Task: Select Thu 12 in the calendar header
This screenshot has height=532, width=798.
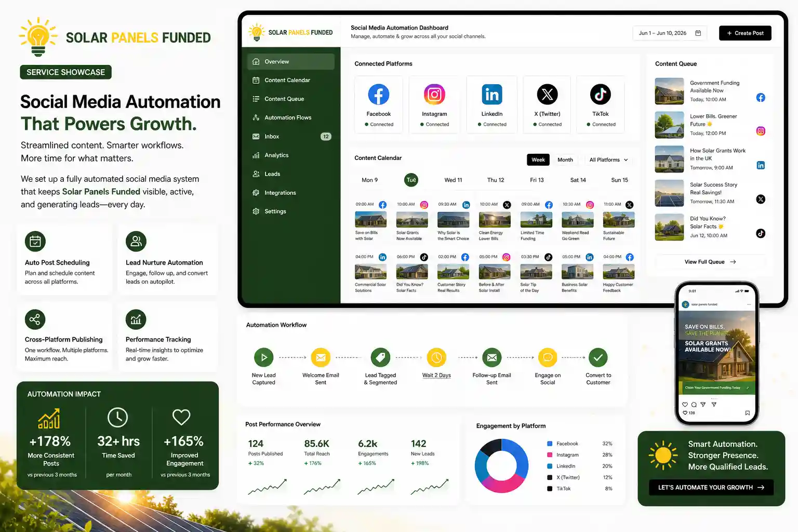Action: [x=496, y=180]
